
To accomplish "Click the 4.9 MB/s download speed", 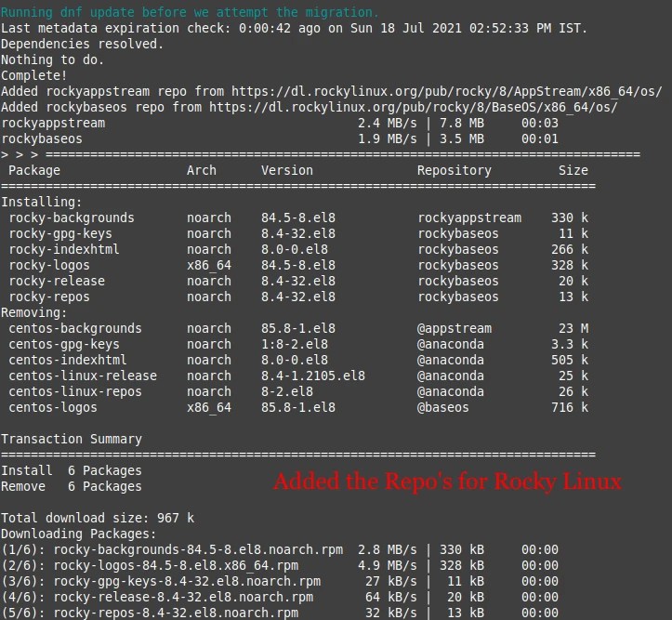I will [387, 566].
